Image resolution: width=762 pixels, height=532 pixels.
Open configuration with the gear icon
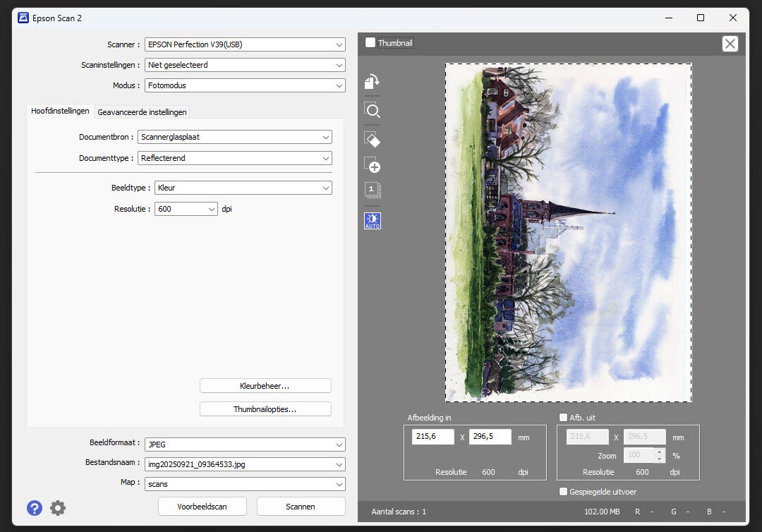click(x=58, y=507)
